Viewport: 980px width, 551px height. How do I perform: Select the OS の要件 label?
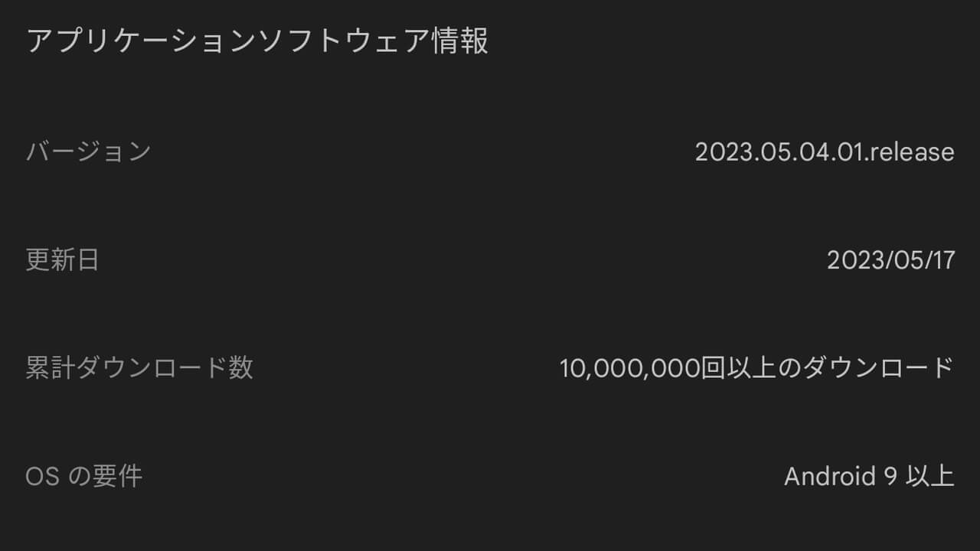pos(84,477)
